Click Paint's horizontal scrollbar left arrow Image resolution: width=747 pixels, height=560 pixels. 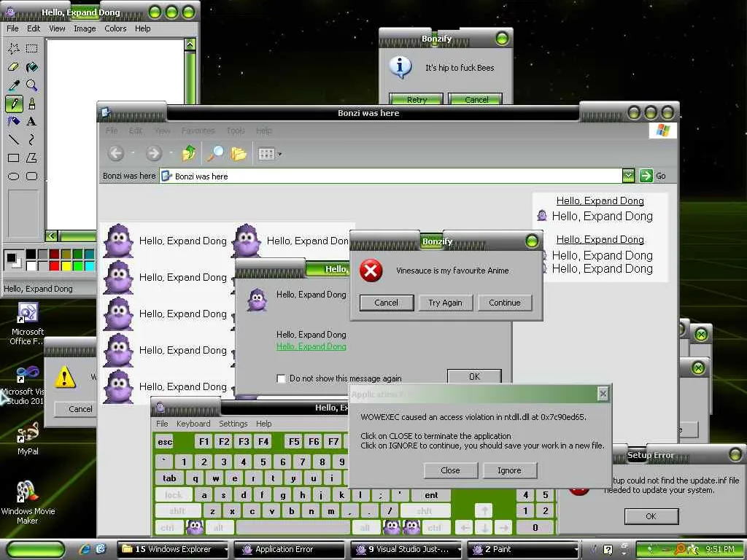click(x=52, y=236)
